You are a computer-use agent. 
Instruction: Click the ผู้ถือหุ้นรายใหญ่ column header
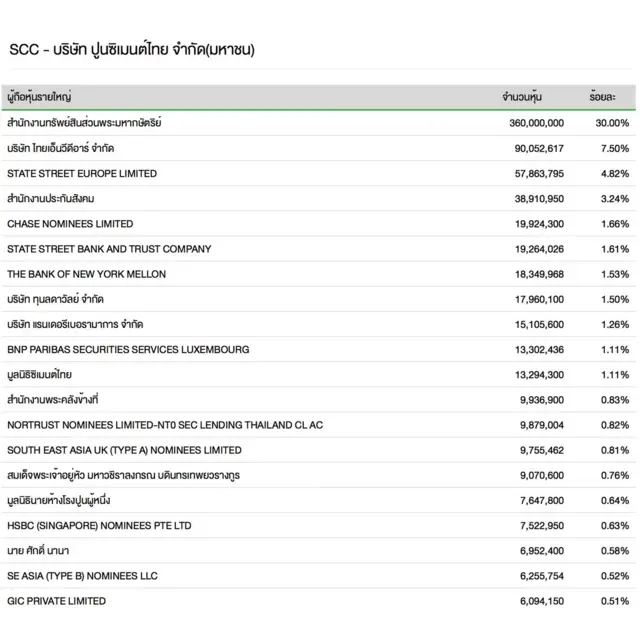pos(40,97)
